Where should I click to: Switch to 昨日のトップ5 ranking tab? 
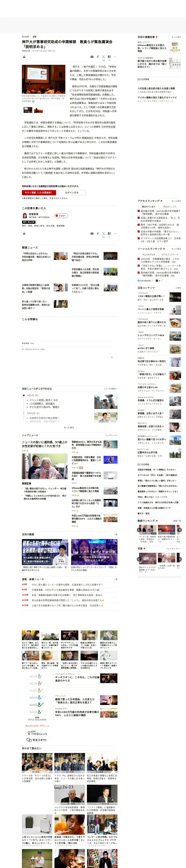(x=170, y=207)
